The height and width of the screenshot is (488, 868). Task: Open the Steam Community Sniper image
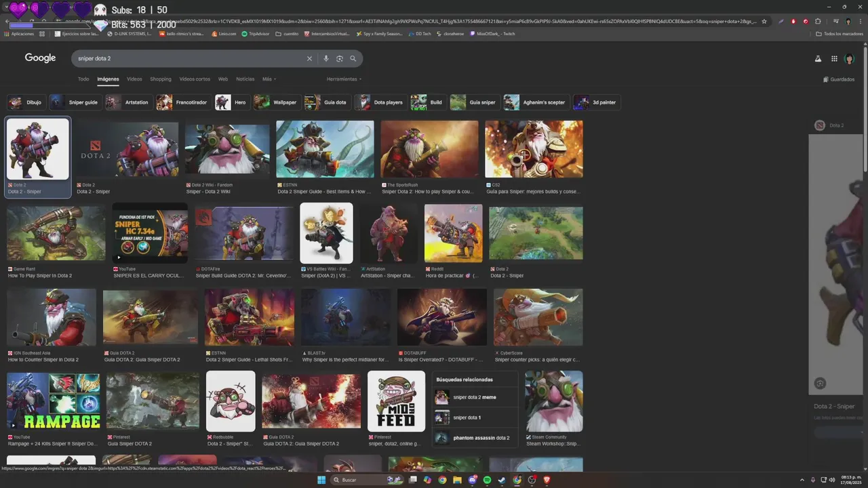(x=554, y=401)
